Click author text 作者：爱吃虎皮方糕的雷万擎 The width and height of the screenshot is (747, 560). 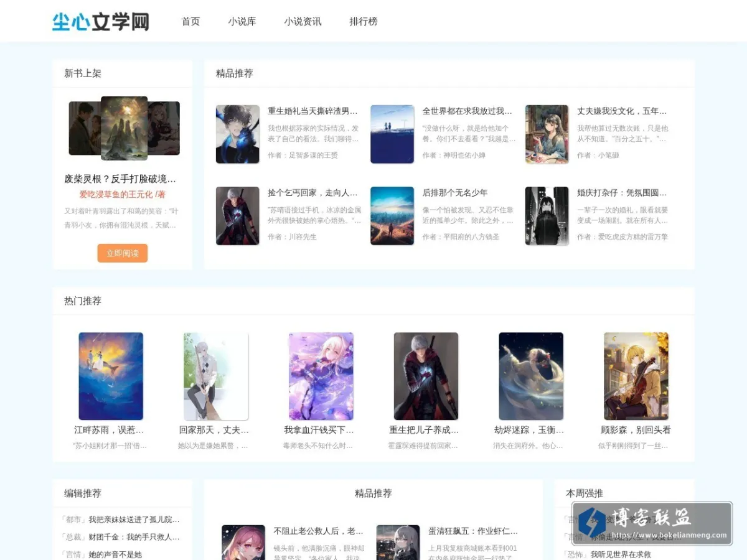click(x=622, y=236)
